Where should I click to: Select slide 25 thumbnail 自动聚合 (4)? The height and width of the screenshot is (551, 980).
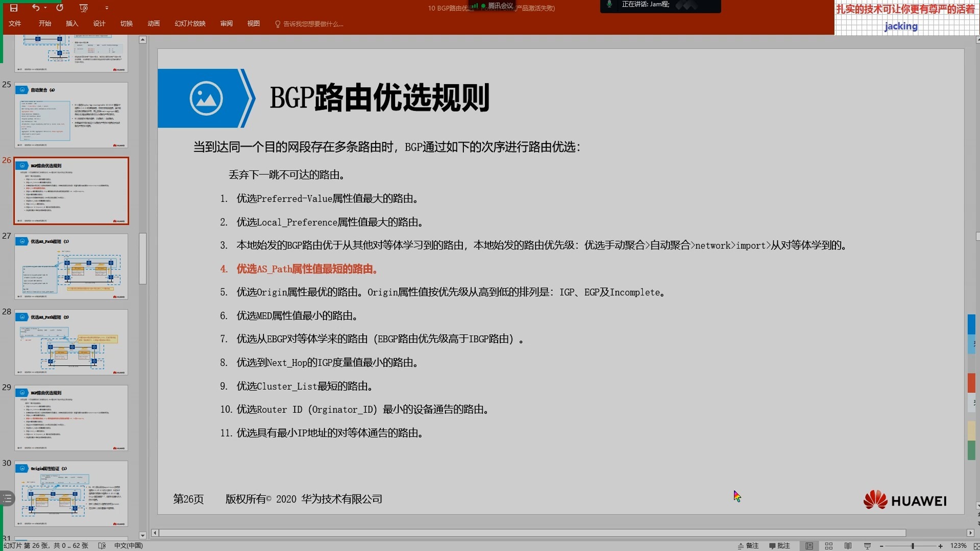click(x=71, y=115)
